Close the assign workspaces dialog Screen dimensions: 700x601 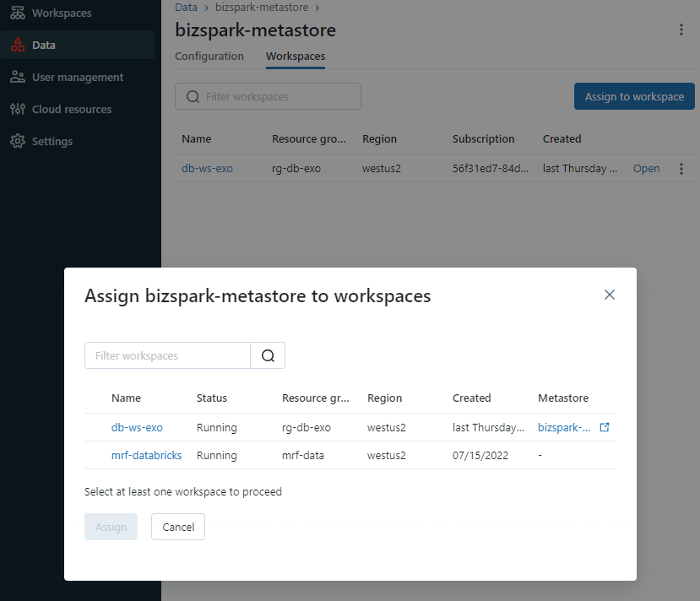pyautogui.click(x=610, y=295)
